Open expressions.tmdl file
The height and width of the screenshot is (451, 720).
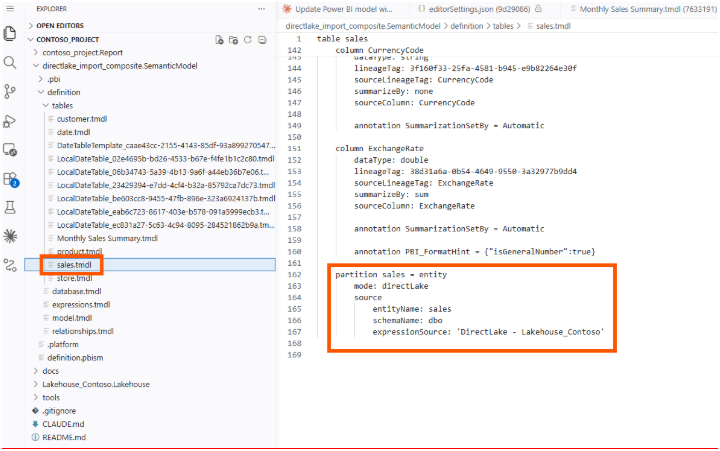pyautogui.click(x=81, y=305)
